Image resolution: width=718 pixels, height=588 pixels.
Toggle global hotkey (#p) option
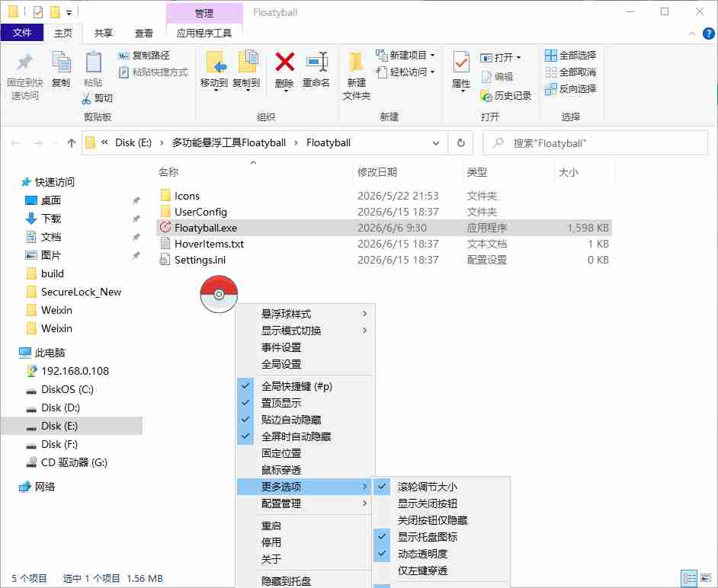(305, 386)
